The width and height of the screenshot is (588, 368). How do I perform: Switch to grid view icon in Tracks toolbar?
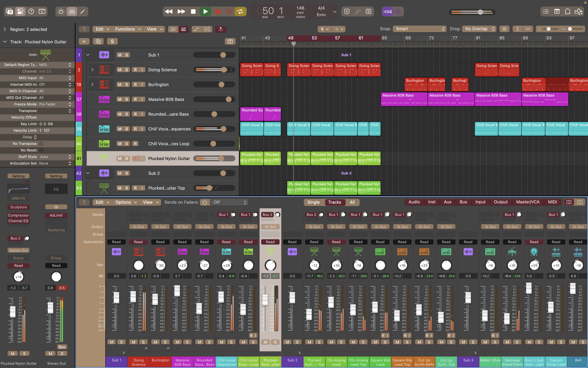[x=173, y=29]
